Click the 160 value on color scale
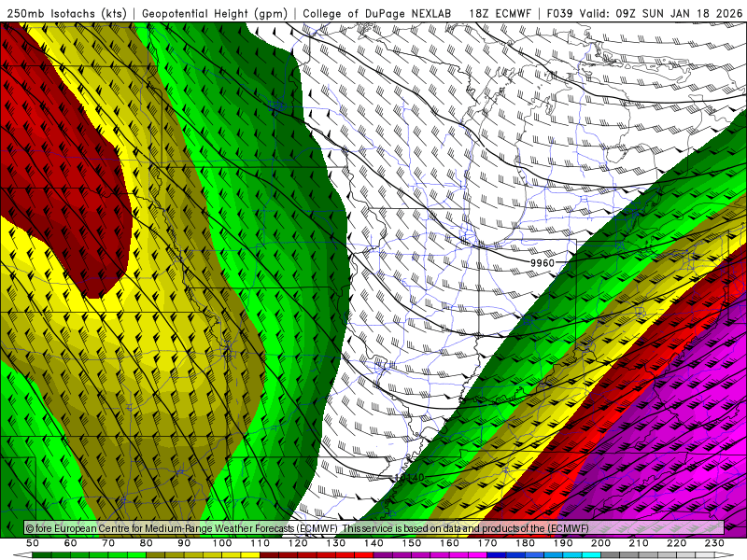 449,543
